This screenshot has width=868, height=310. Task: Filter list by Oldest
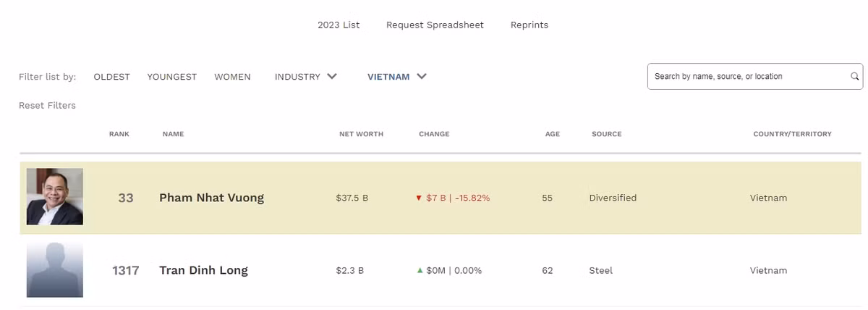pos(111,77)
